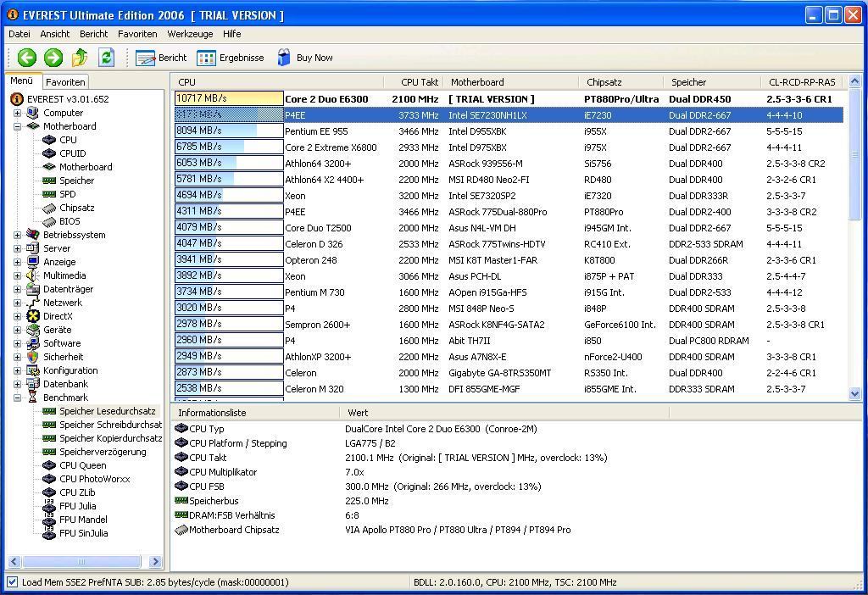Click the CPU Queen benchmark icon

pyautogui.click(x=49, y=465)
